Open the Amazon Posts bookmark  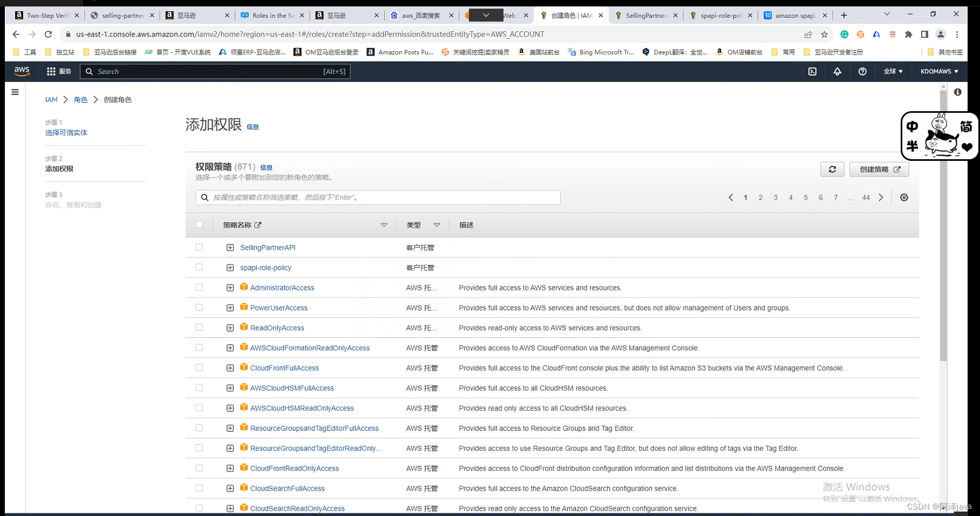coord(400,52)
